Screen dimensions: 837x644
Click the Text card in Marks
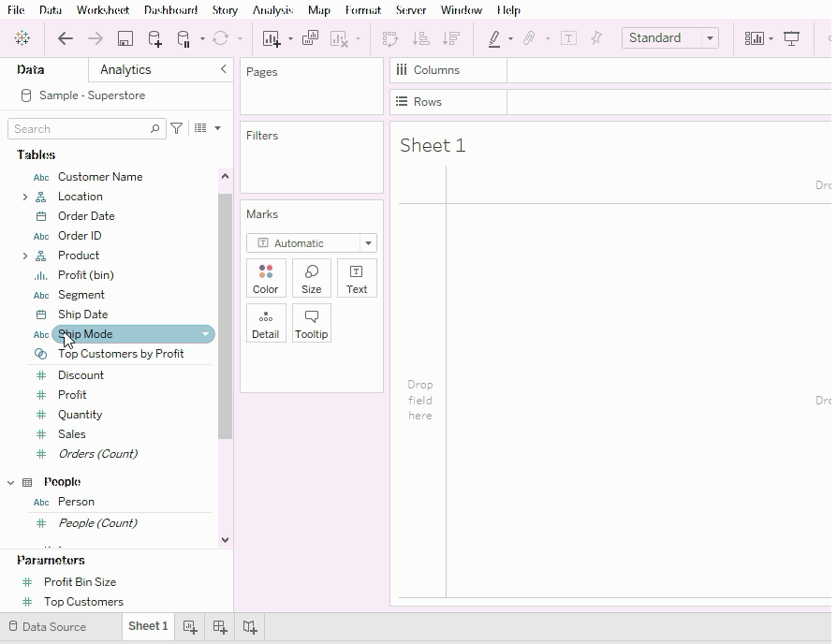pos(357,278)
